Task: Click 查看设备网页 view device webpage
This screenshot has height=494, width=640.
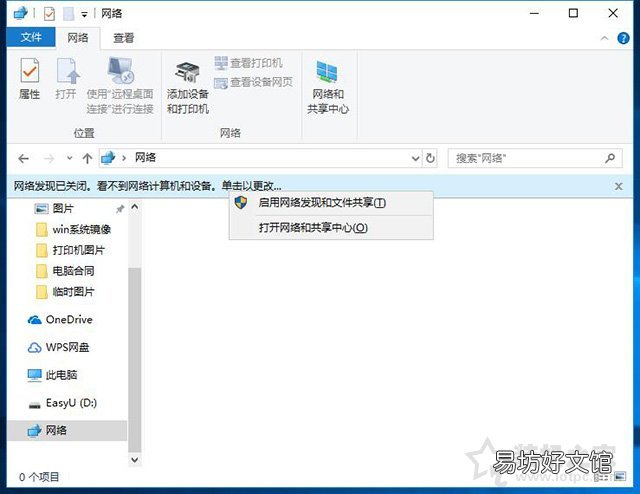Action: coord(253,82)
